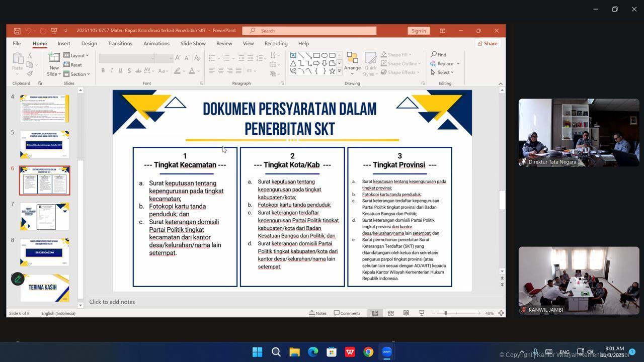Switch to Reading View in status bar
Image resolution: width=644 pixels, height=362 pixels.
click(x=406, y=313)
